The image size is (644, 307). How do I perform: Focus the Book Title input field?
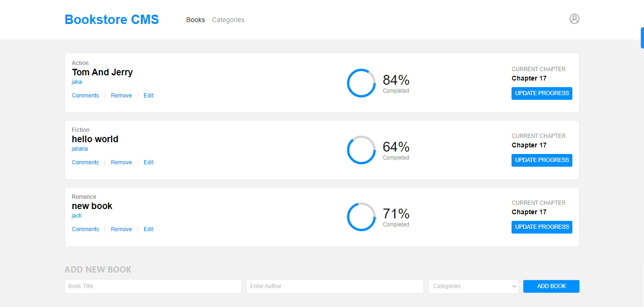point(153,286)
